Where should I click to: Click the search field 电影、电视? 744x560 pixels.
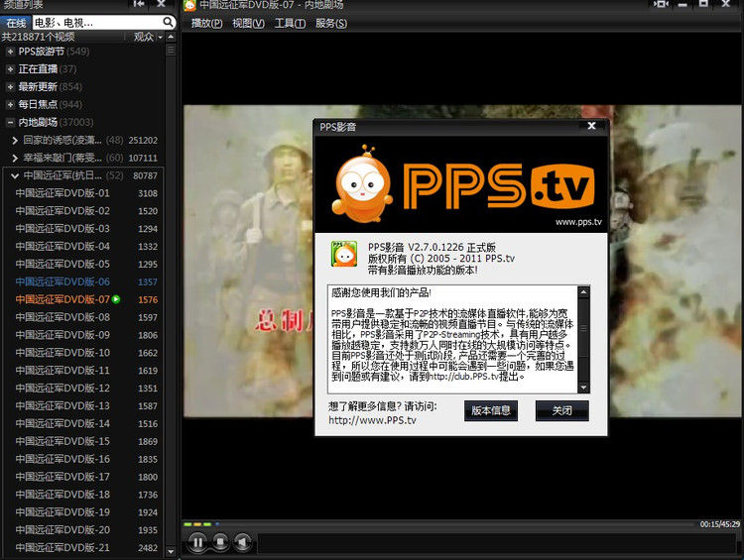click(x=97, y=22)
